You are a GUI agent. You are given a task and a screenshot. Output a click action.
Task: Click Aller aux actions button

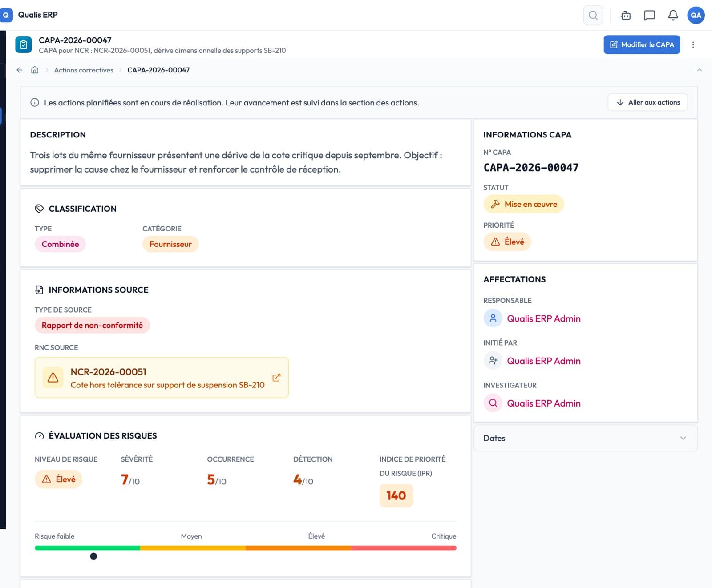click(647, 102)
